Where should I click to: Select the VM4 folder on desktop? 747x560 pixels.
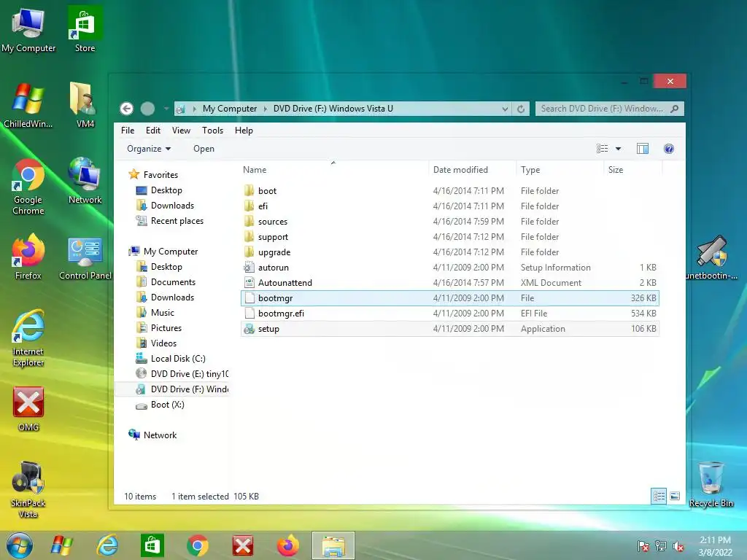85,106
